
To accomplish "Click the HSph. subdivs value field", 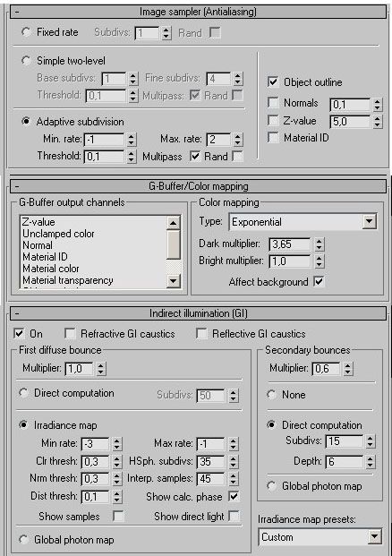I will point(210,461).
